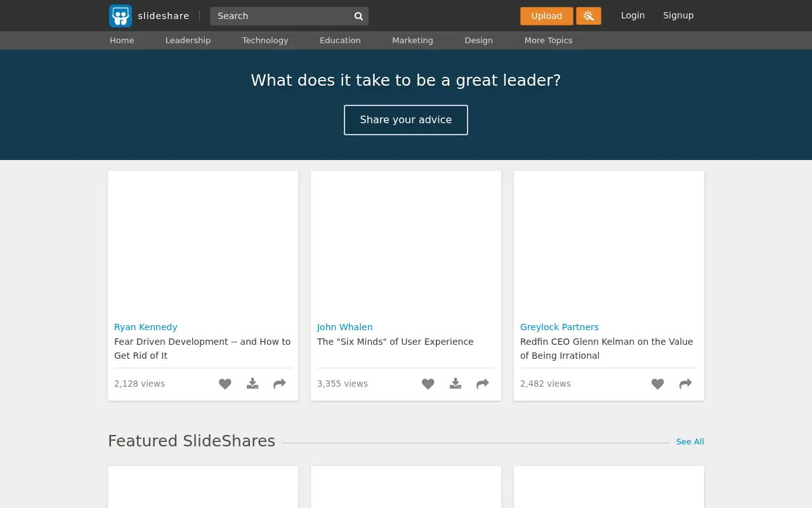Open the Greylock Partners slideshow thumbnail
Viewport: 812px width, 508px height.
[609, 243]
